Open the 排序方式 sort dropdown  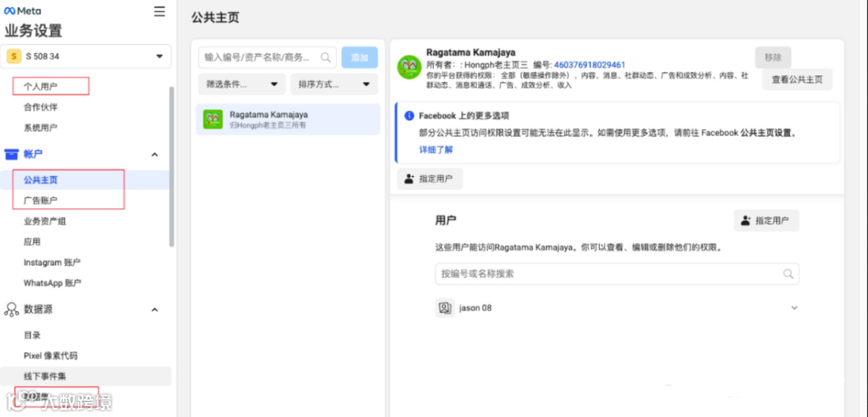pos(334,84)
